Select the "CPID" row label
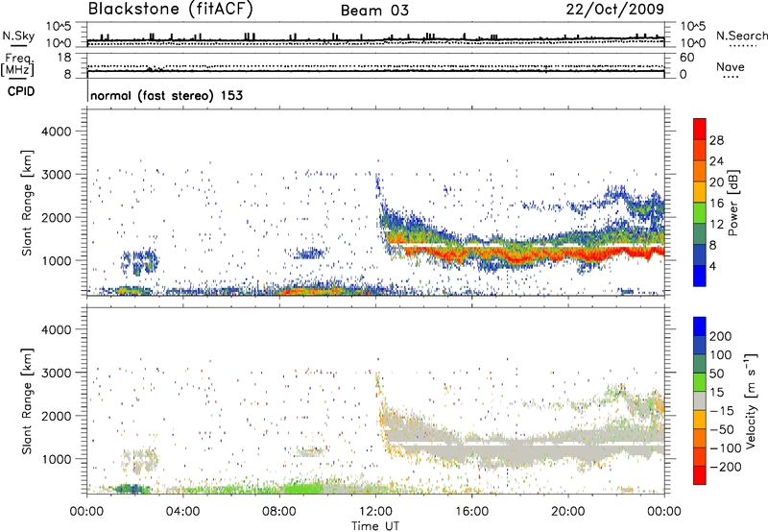768x532 pixels. pos(21,91)
